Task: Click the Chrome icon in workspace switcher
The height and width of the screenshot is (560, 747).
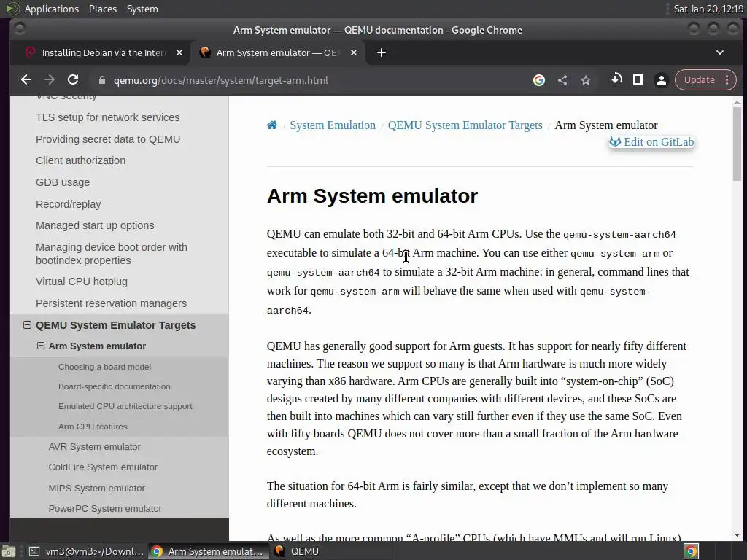Action: tap(691, 551)
